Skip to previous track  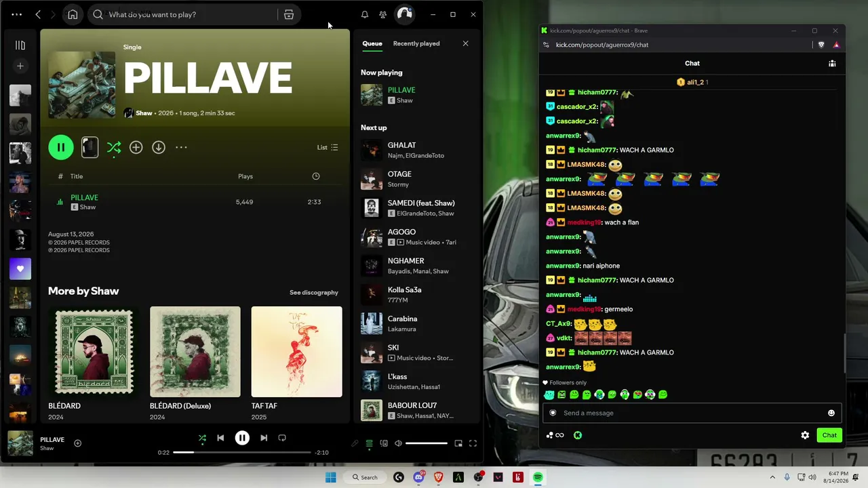(x=220, y=438)
